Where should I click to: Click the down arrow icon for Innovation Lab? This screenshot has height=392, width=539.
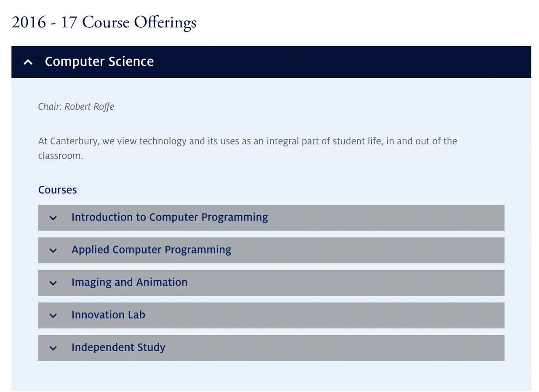[x=53, y=315]
